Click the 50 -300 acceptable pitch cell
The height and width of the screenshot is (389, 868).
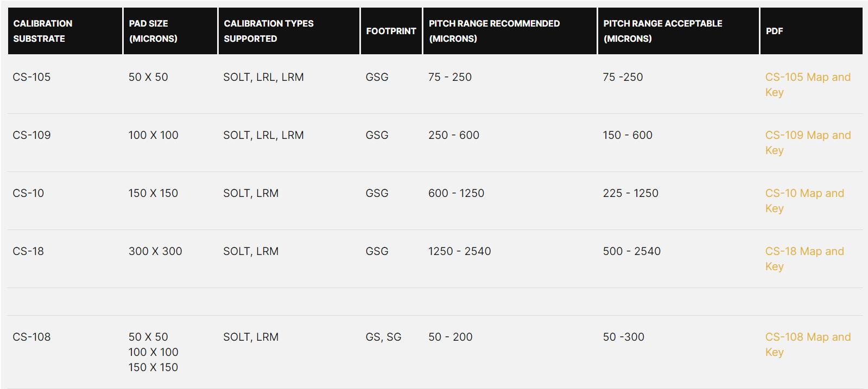623,337
